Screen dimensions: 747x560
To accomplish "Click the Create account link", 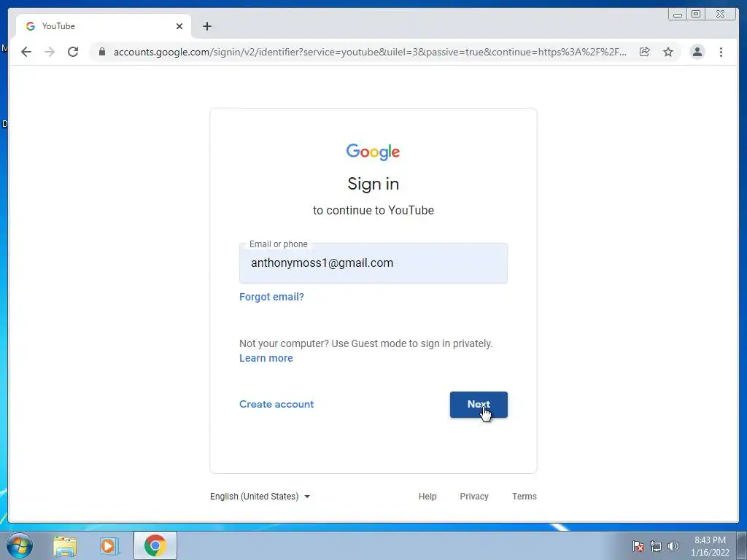I will click(276, 404).
